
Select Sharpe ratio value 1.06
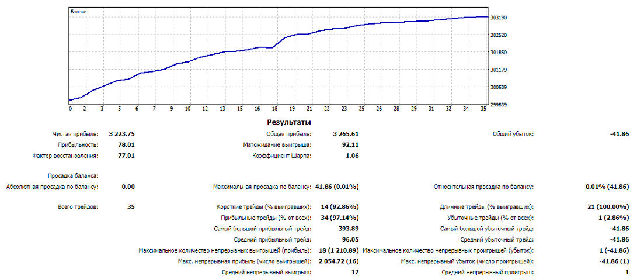[352, 156]
